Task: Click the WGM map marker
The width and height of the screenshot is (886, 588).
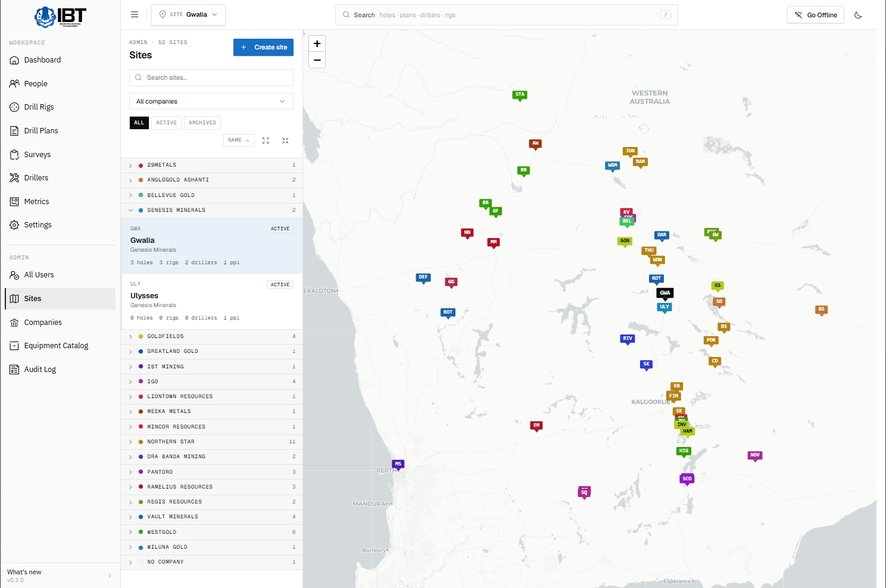Action: click(613, 165)
